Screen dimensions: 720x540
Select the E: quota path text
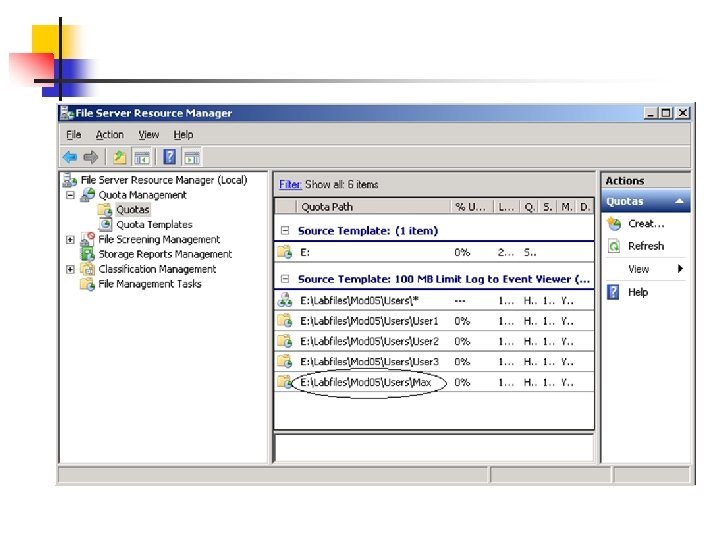(x=305, y=252)
